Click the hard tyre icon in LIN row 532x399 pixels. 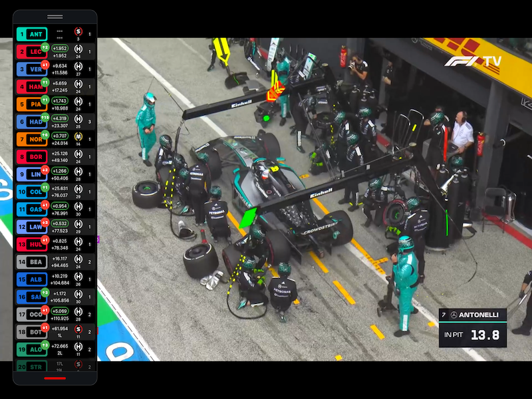78,172
